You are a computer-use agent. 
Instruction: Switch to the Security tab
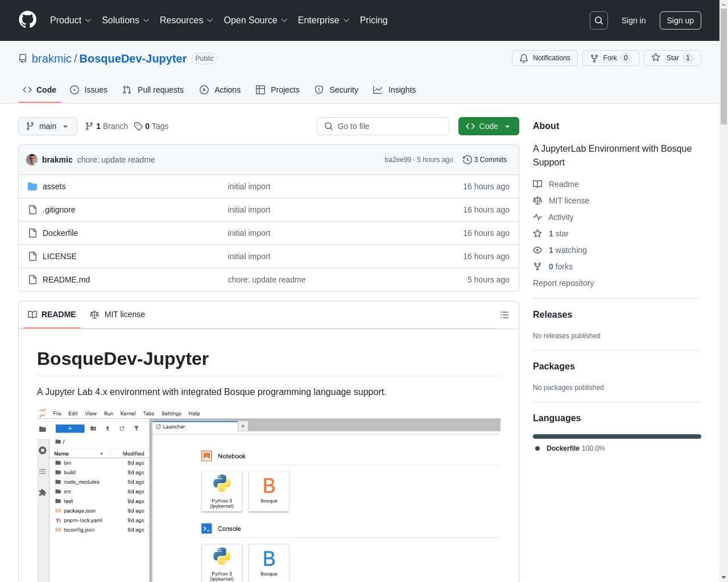click(336, 90)
